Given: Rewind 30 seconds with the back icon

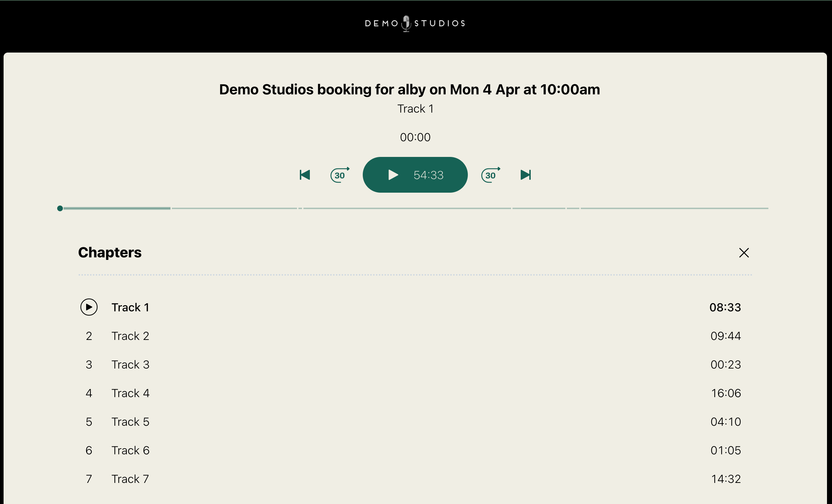Looking at the screenshot, I should pyautogui.click(x=340, y=175).
